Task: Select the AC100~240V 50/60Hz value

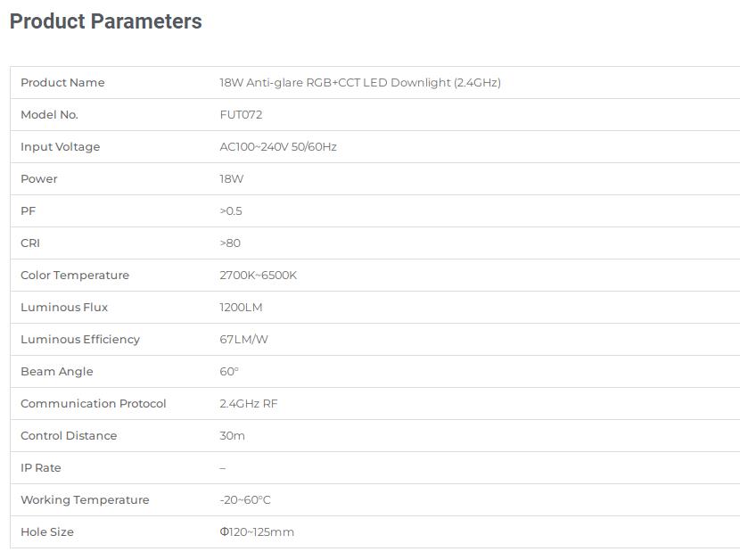Action: [x=278, y=147]
